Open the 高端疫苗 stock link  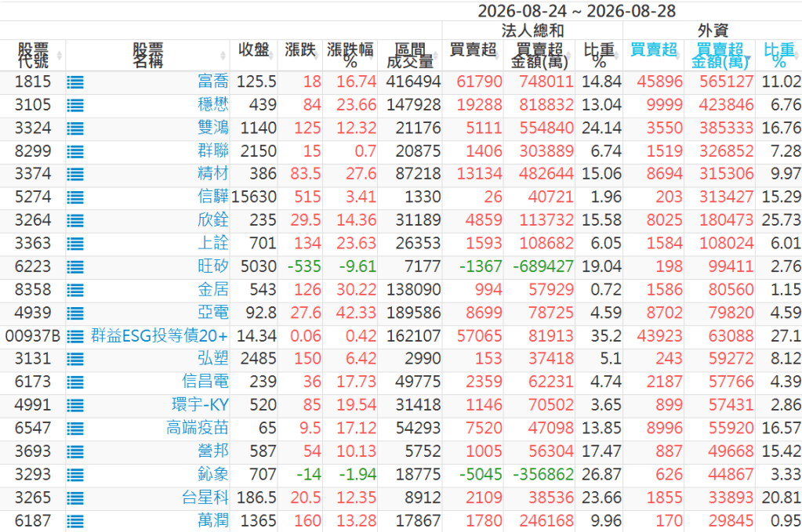click(198, 427)
